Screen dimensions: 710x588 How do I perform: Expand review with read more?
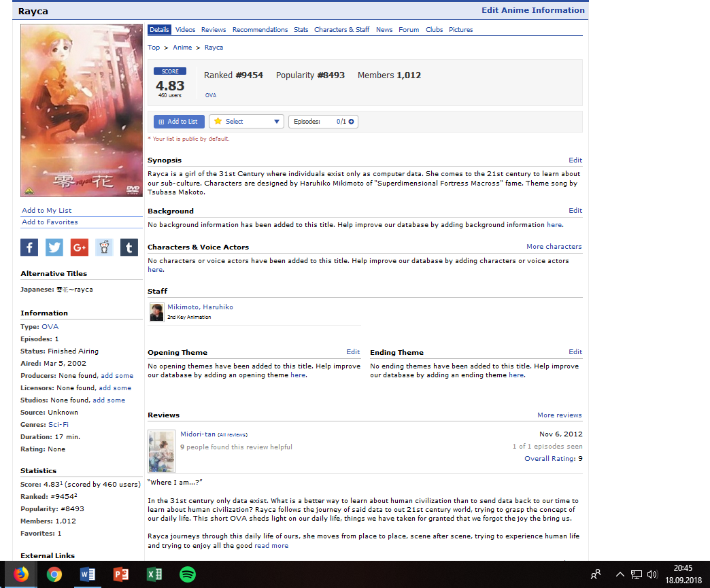tap(271, 545)
